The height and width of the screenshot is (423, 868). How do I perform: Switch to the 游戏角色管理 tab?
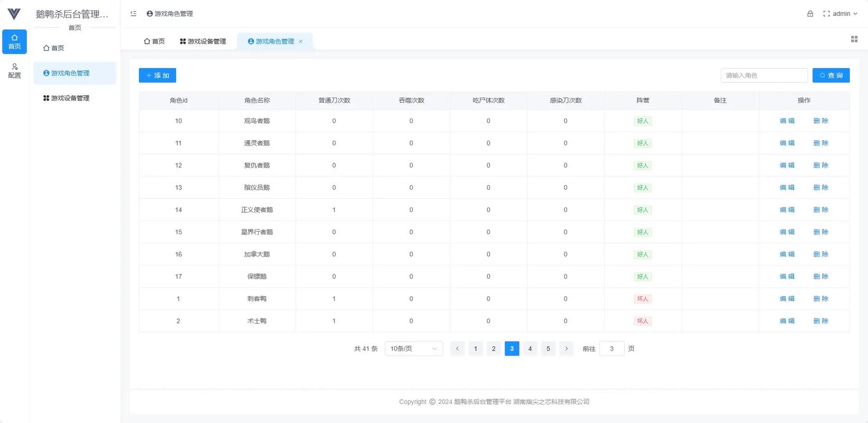(275, 41)
